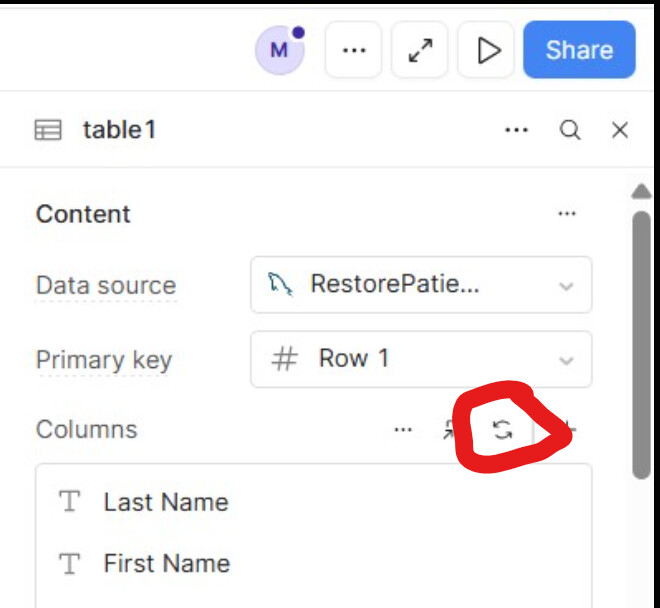Select the First Name column
This screenshot has height=608, width=660.
[166, 564]
